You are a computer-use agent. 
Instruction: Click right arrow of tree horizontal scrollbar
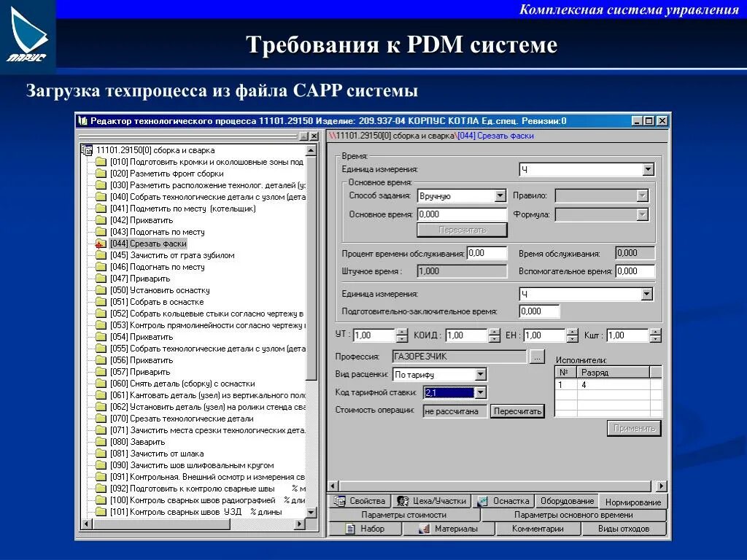[300, 524]
